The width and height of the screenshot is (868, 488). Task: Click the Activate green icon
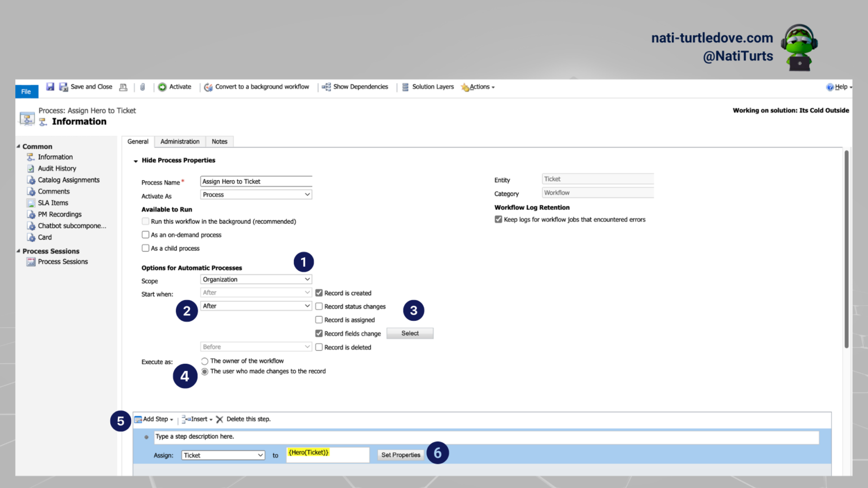point(162,87)
